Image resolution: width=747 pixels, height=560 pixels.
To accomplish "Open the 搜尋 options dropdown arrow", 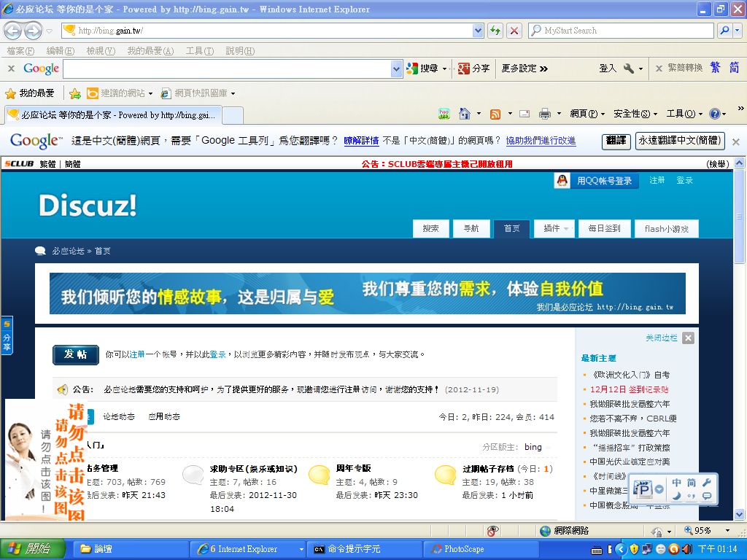I will click(x=444, y=69).
